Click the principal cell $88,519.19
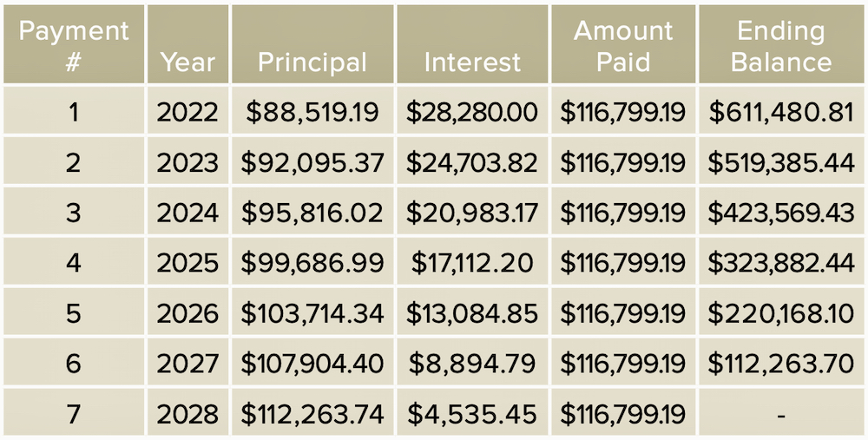 point(312,112)
